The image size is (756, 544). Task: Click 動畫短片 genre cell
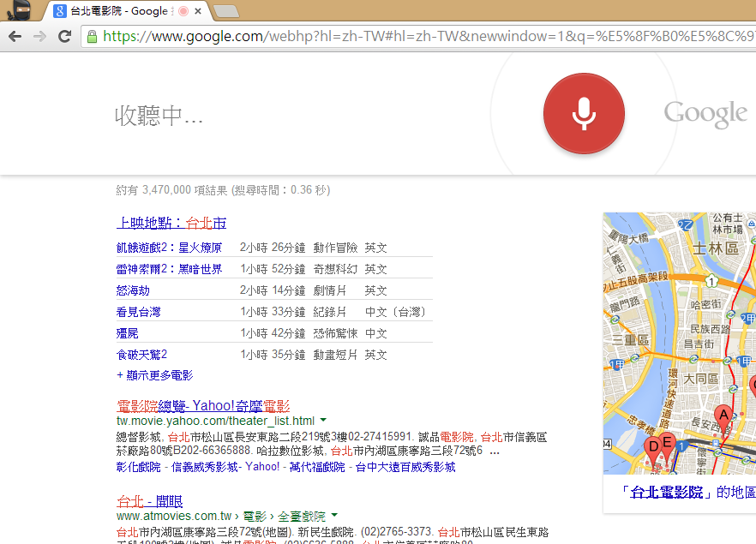click(336, 355)
